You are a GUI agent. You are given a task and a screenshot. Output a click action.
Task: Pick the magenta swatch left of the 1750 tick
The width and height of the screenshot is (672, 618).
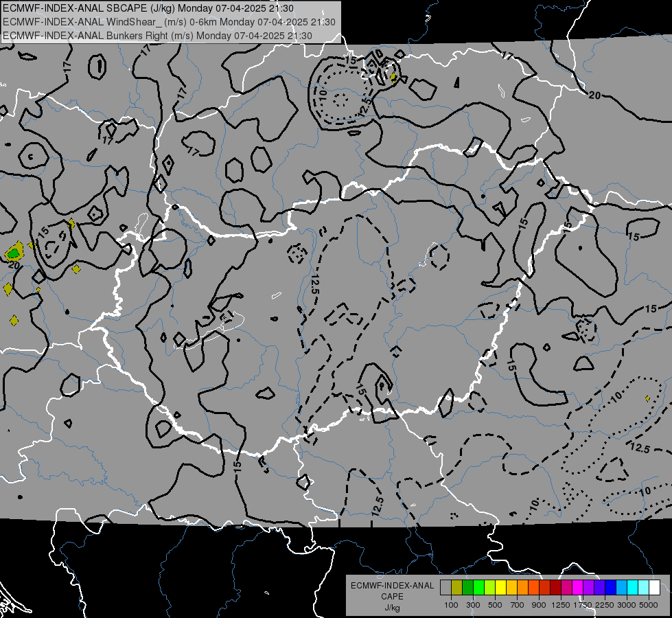click(578, 588)
